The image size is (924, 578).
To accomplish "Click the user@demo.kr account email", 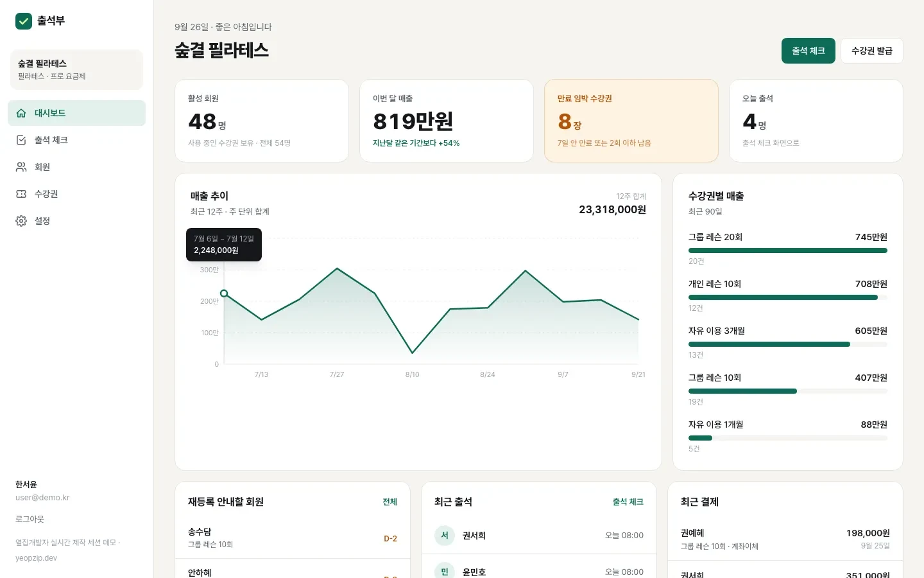I will pyautogui.click(x=42, y=498).
